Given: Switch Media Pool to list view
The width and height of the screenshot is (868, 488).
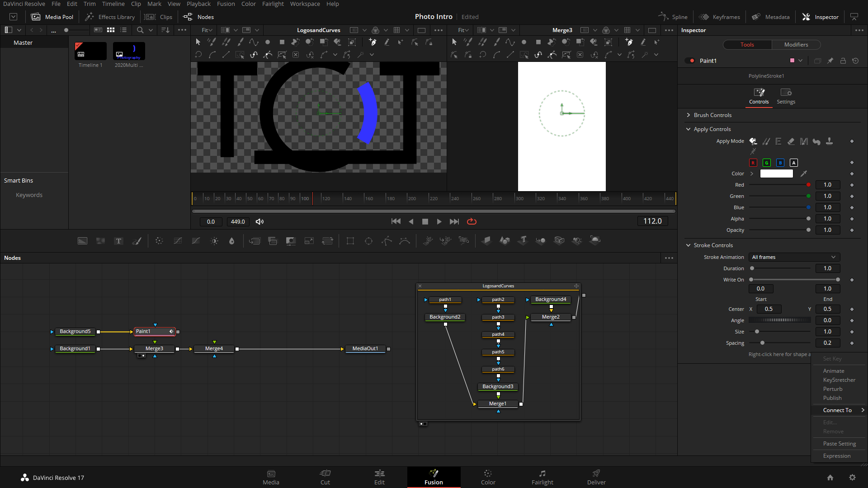Looking at the screenshot, I should 123,30.
